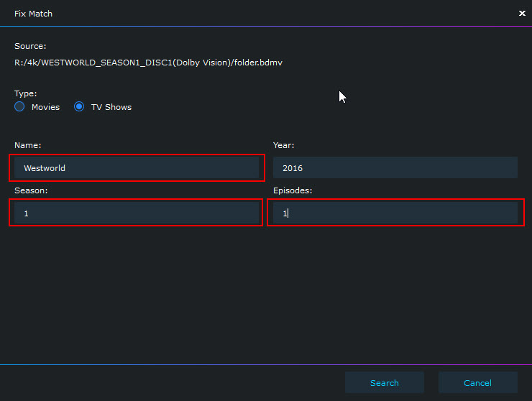The image size is (532, 401).
Task: Click the Episodes: label
Action: coord(293,190)
